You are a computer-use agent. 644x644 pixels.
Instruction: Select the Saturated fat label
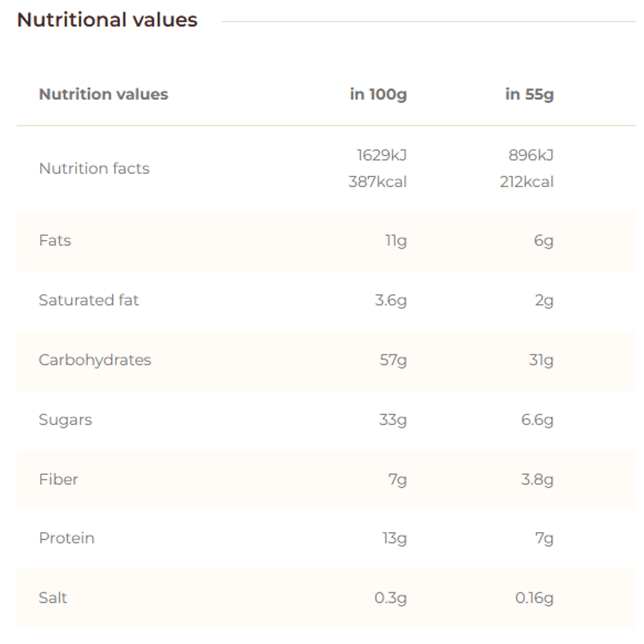click(89, 300)
